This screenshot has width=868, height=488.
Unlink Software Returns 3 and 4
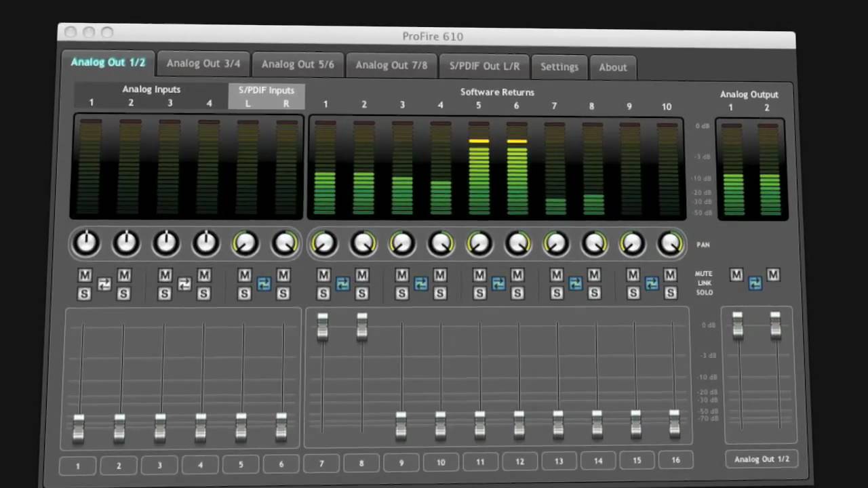[x=421, y=285]
